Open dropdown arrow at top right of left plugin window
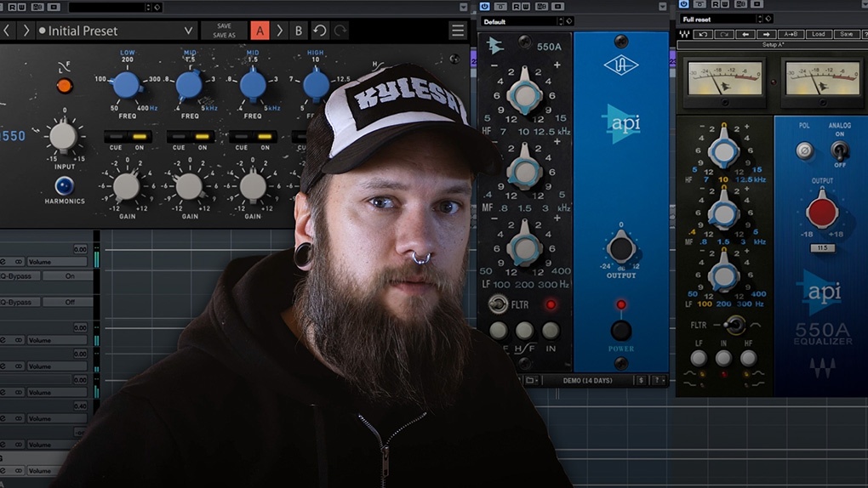 [x=463, y=7]
